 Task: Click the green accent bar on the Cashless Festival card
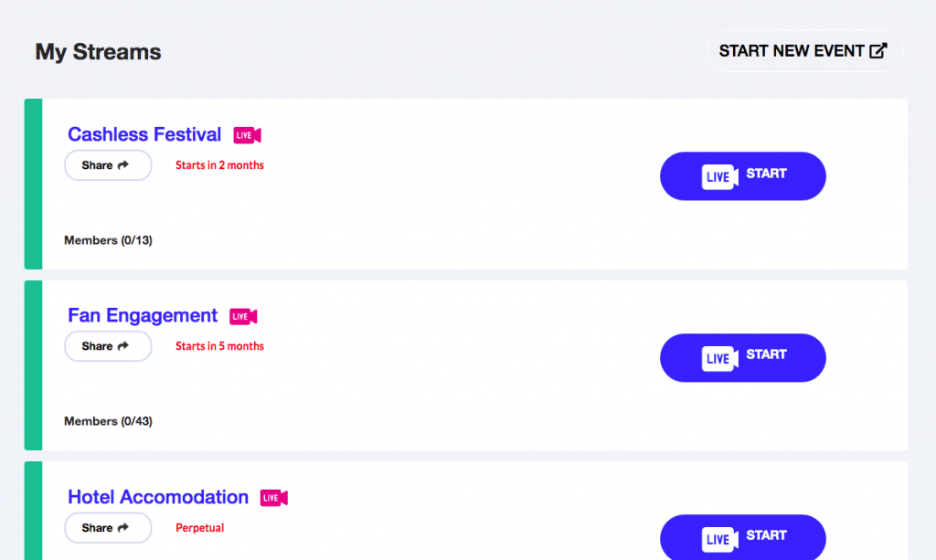pyautogui.click(x=32, y=183)
